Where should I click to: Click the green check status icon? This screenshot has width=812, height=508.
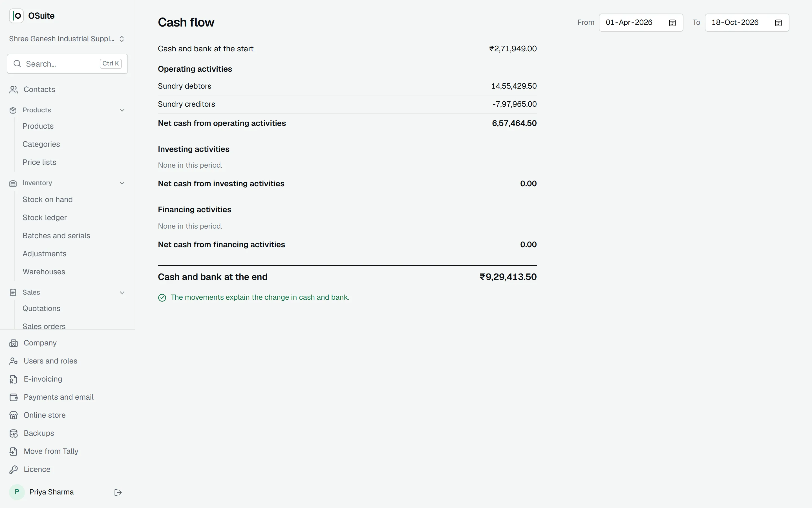pos(162,298)
